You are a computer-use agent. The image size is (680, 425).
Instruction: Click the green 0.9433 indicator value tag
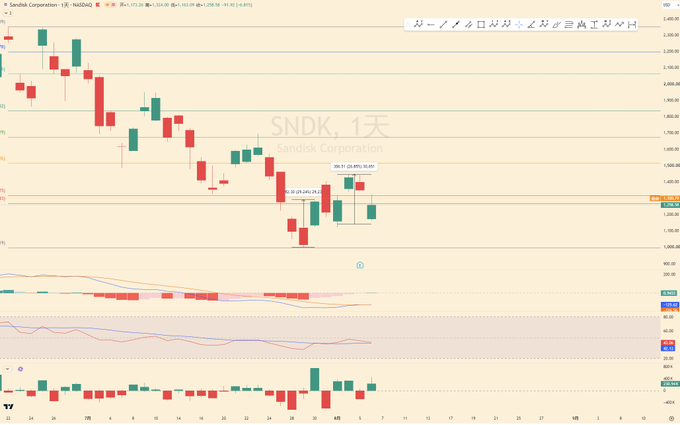670,293
